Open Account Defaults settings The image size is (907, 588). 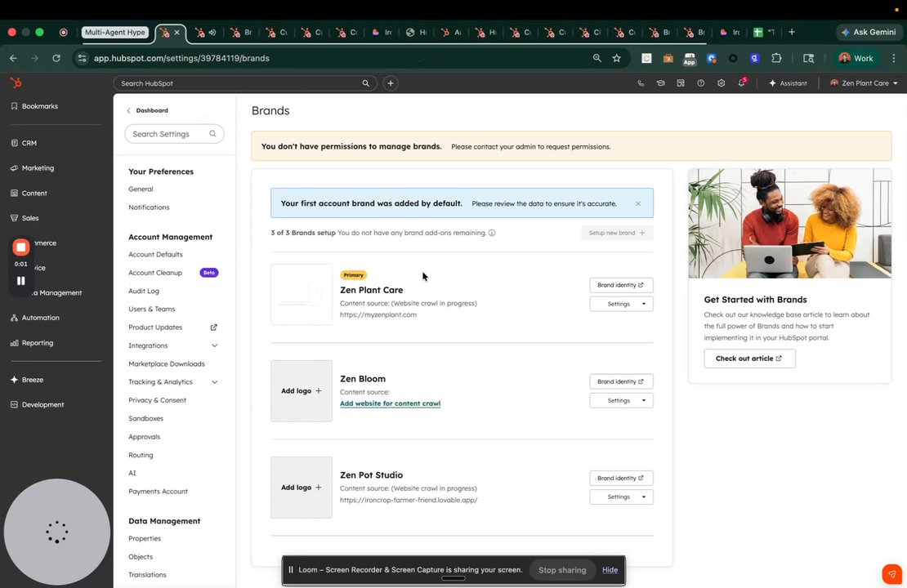click(155, 255)
